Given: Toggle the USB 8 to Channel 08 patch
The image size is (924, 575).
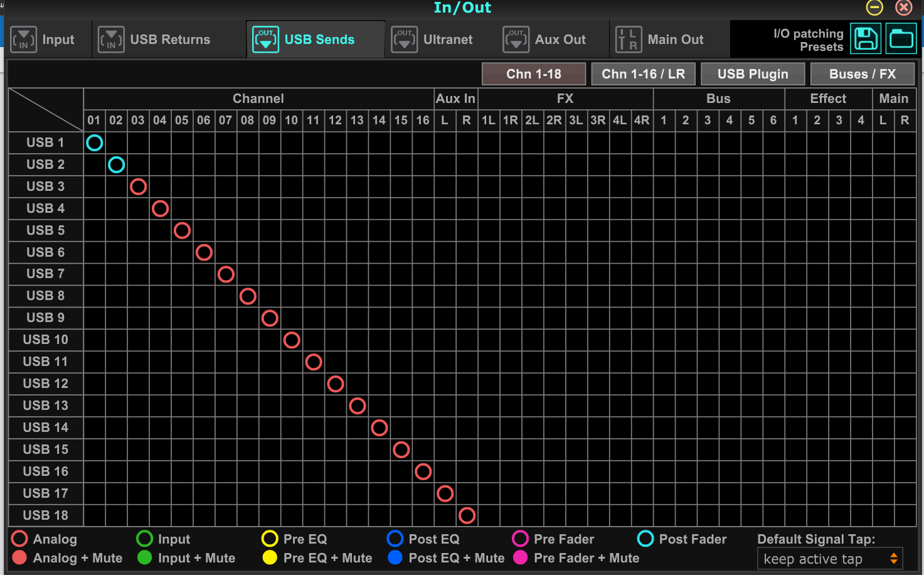Looking at the screenshot, I should pos(248,296).
